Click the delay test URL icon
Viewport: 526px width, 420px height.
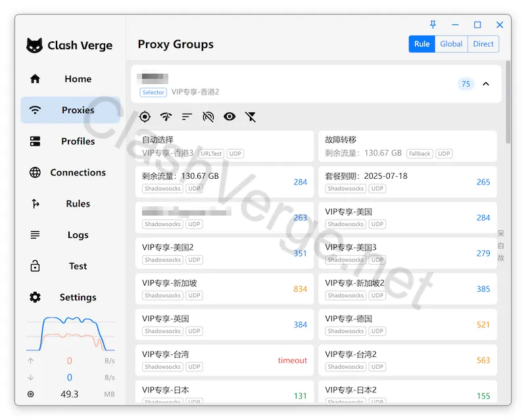208,117
